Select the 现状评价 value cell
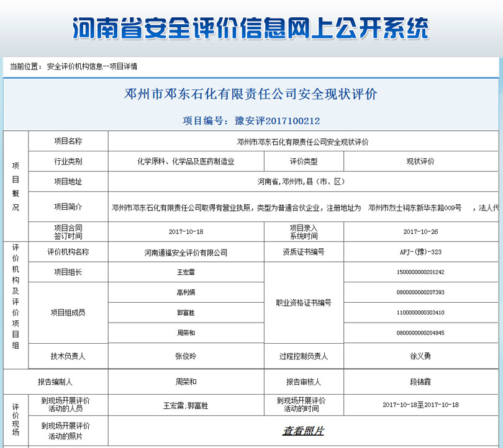This screenshot has width=503, height=448. (x=420, y=161)
